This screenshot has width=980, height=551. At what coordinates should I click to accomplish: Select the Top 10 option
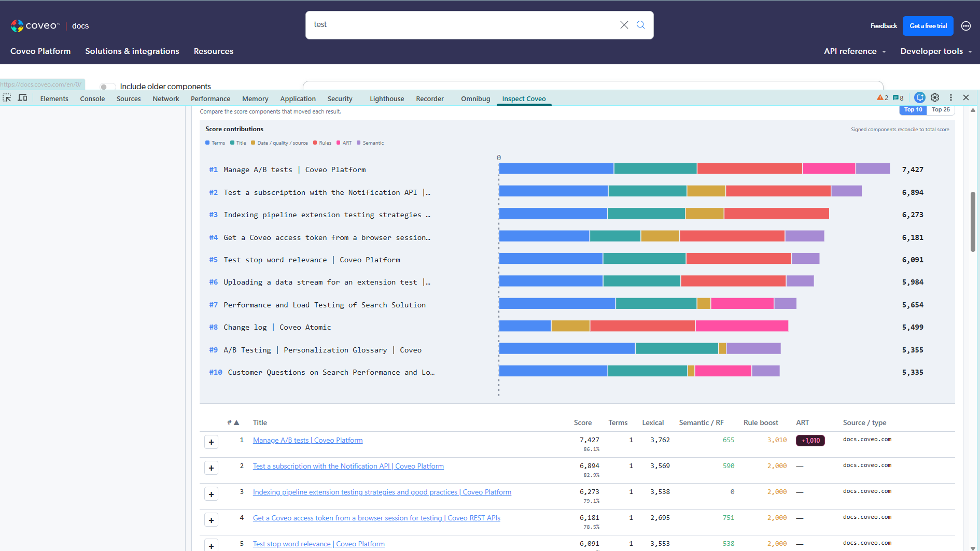pos(913,110)
